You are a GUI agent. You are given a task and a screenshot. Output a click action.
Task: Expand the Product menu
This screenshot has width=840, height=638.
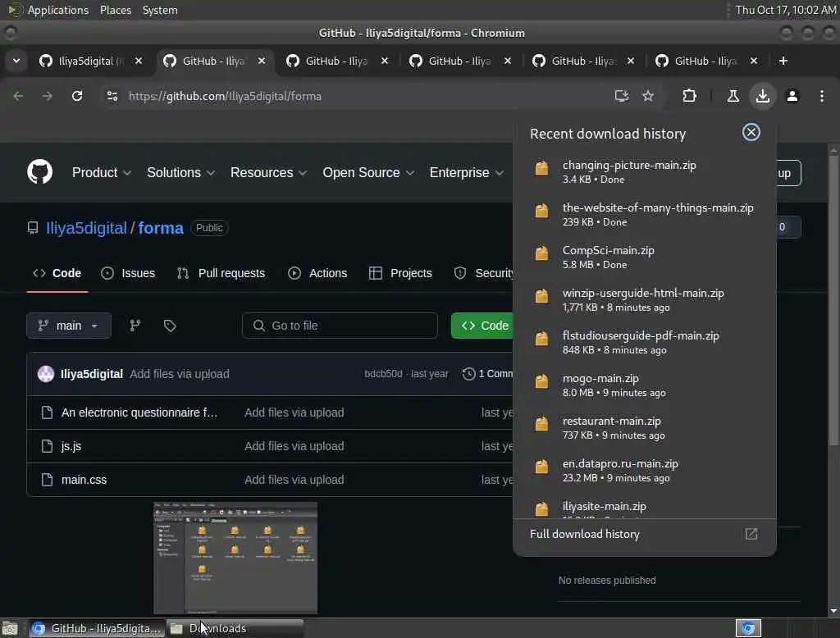[101, 172]
